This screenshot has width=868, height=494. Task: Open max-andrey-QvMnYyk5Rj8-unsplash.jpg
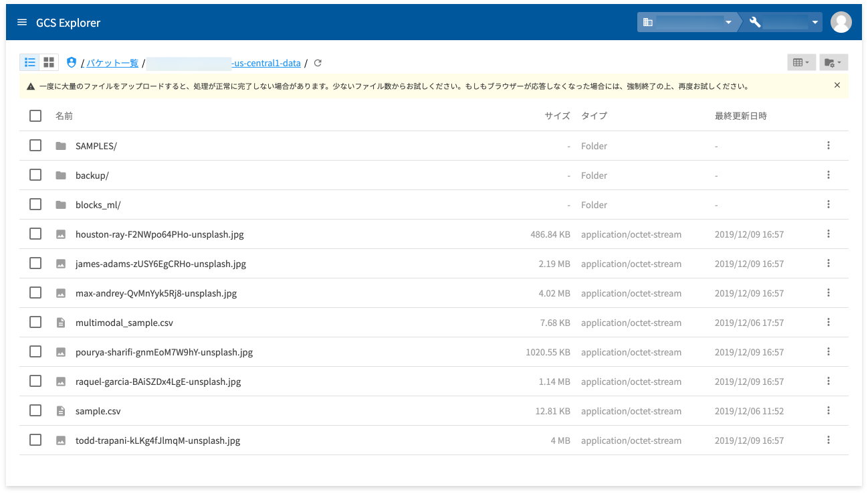(156, 293)
